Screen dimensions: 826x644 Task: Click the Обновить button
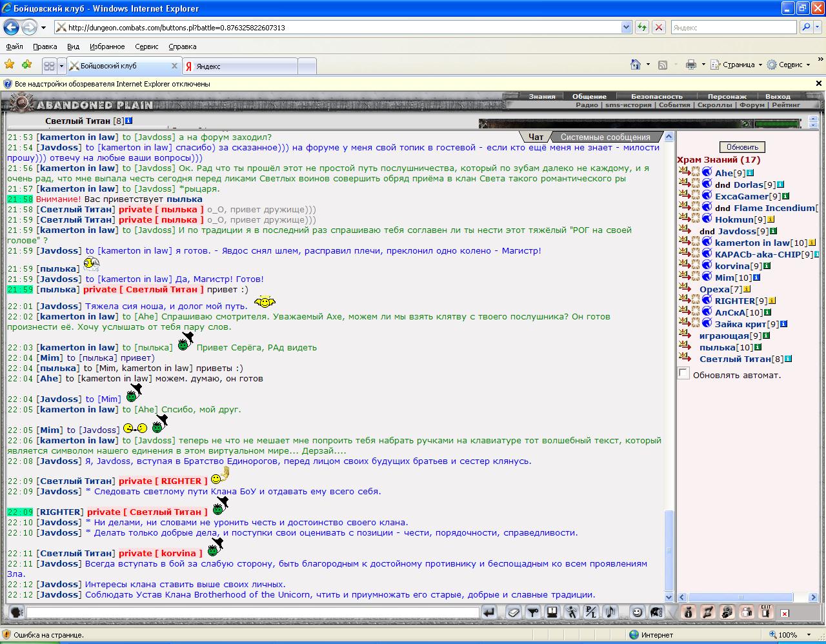[742, 146]
